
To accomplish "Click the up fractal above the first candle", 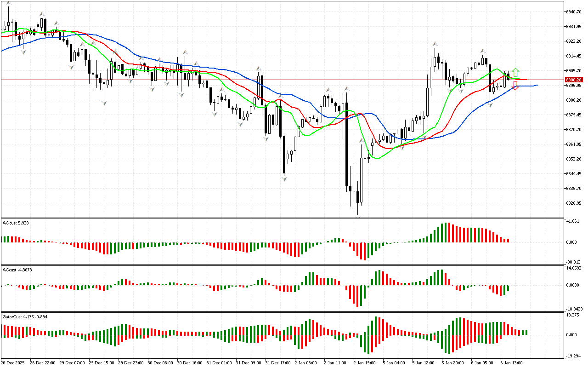I will (8, 3).
